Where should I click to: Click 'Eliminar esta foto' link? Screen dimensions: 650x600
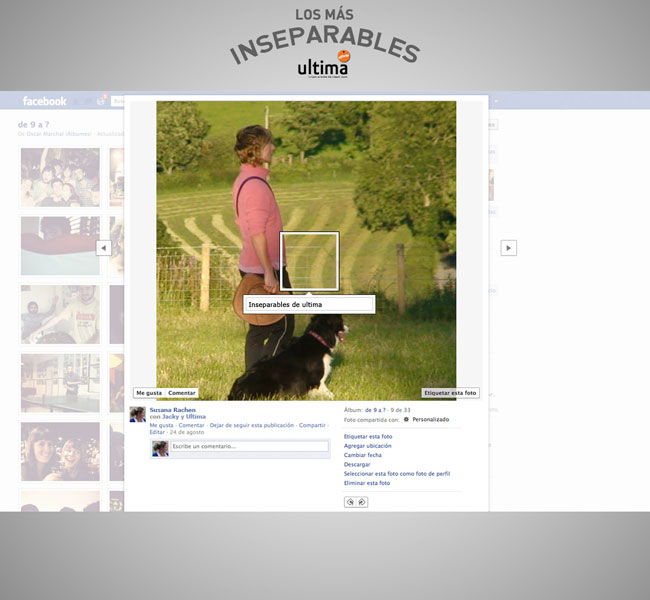(x=367, y=483)
